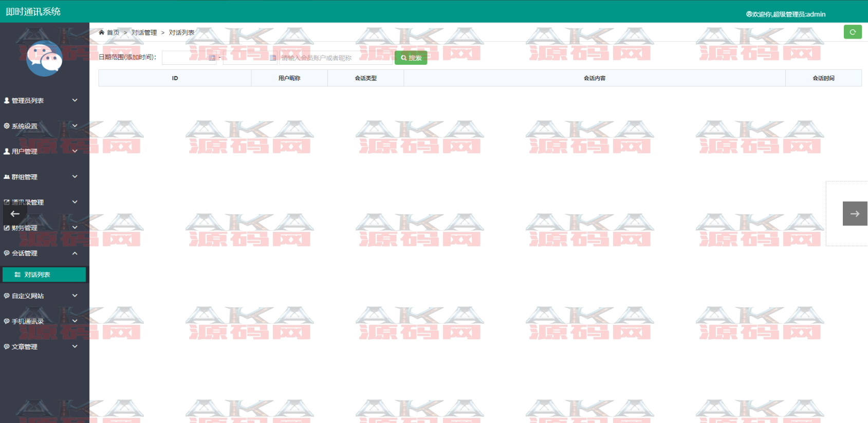This screenshot has height=423, width=868.
Task: Select the 对话列表 submenu item
Action: [x=38, y=275]
